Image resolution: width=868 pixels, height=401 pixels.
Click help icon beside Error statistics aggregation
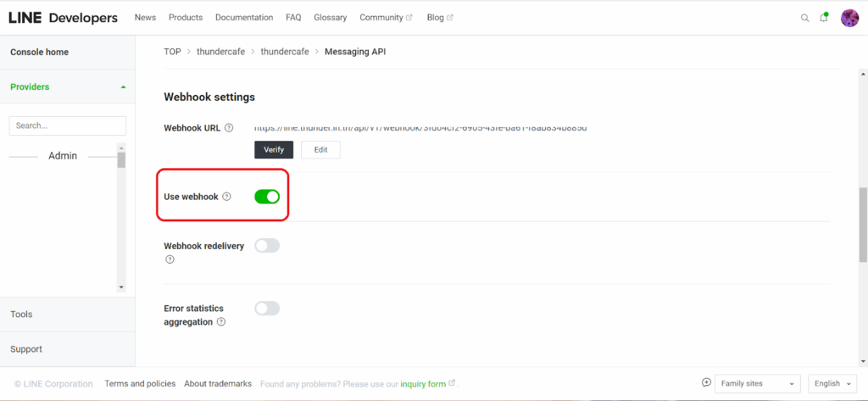click(x=221, y=322)
